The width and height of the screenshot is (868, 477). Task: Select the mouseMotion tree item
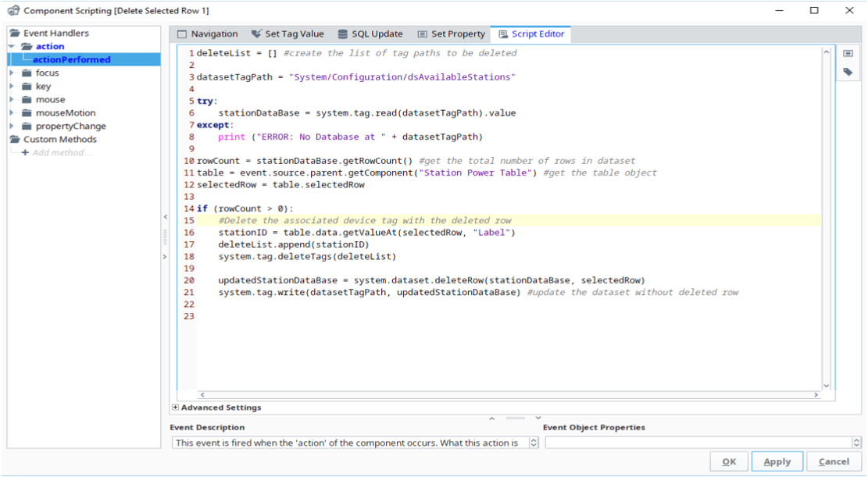point(66,113)
